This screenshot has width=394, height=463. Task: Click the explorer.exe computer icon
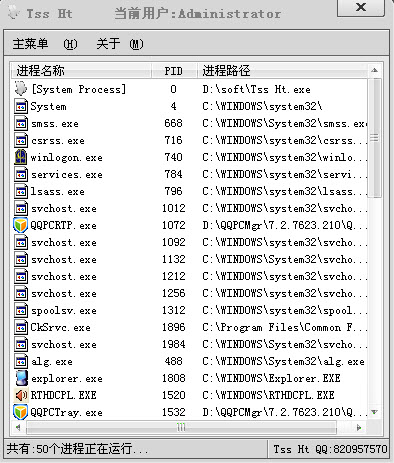pyautogui.click(x=21, y=378)
